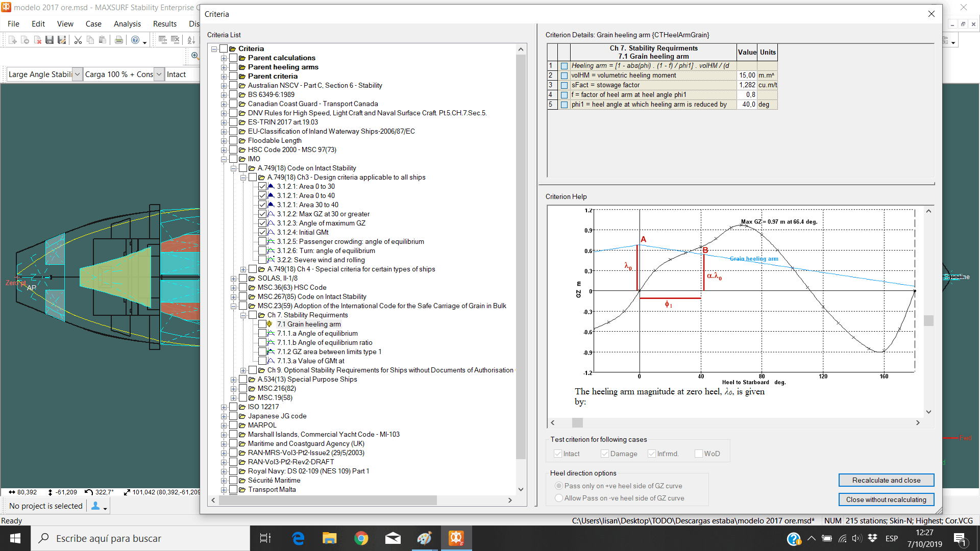
Task: Open the File menu
Action: [x=13, y=23]
